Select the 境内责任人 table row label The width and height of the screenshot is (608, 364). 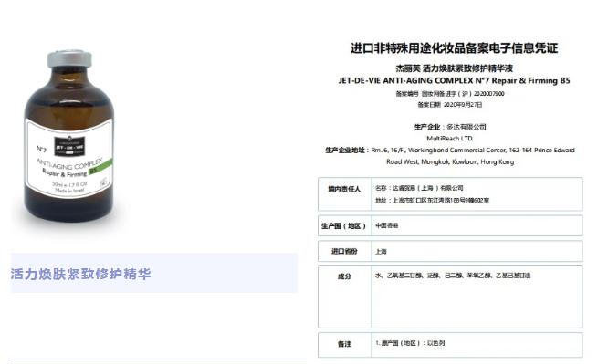click(344, 189)
